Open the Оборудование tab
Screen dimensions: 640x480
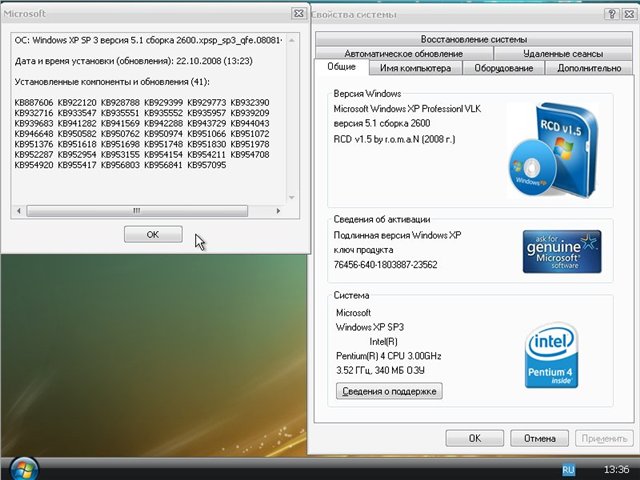tap(504, 68)
